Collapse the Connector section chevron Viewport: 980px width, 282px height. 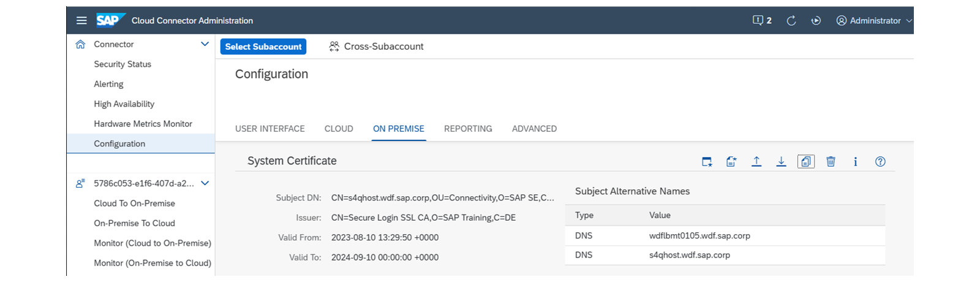(205, 44)
